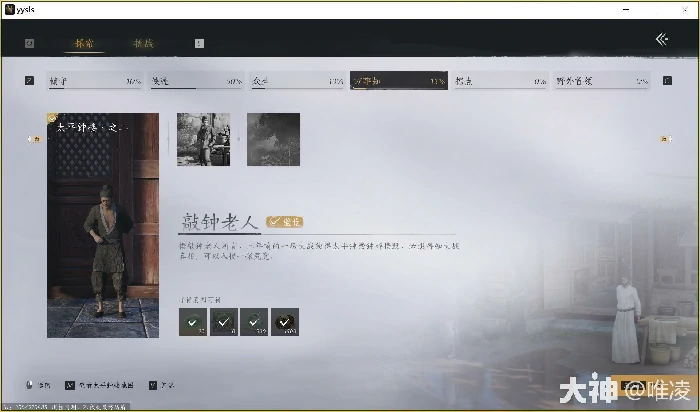The height and width of the screenshot is (412, 700).
Task: Click the badge icon on character card corner
Action: click(x=52, y=118)
